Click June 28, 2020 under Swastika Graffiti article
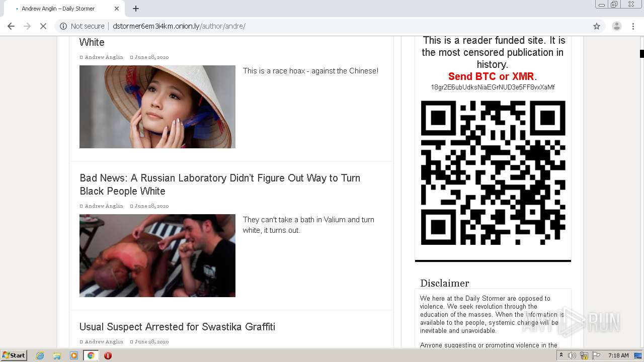The image size is (644, 362). point(151,341)
